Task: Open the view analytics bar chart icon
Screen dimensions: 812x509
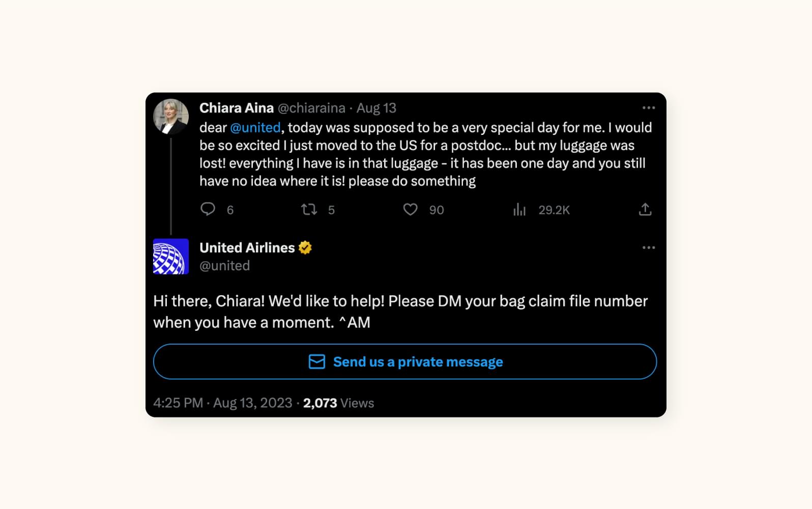Action: click(519, 209)
